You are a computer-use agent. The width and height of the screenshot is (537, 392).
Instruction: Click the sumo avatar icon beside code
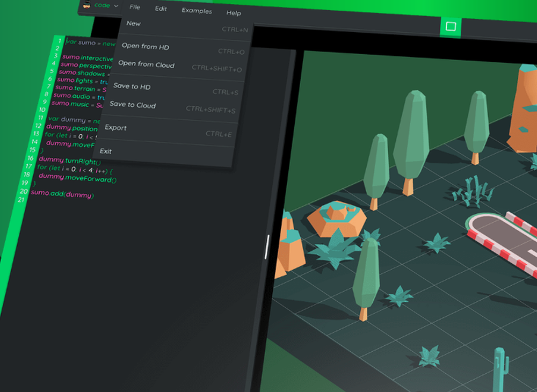click(87, 4)
